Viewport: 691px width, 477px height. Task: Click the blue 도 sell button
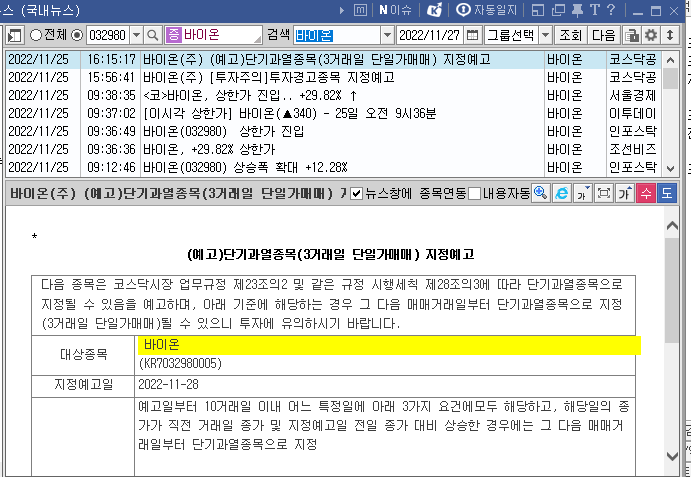click(667, 193)
